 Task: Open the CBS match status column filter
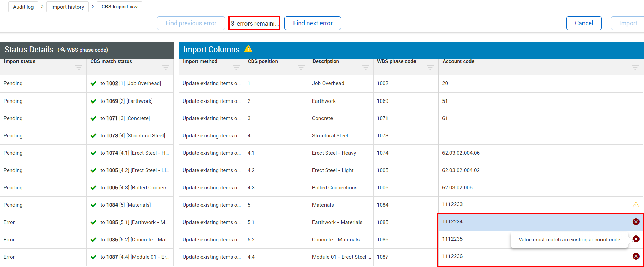tap(166, 68)
